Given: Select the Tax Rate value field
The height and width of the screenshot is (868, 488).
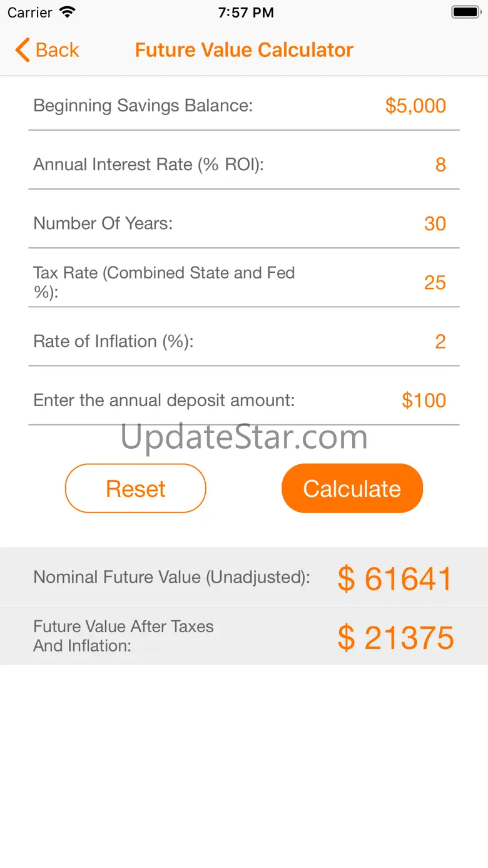Looking at the screenshot, I should point(435,282).
